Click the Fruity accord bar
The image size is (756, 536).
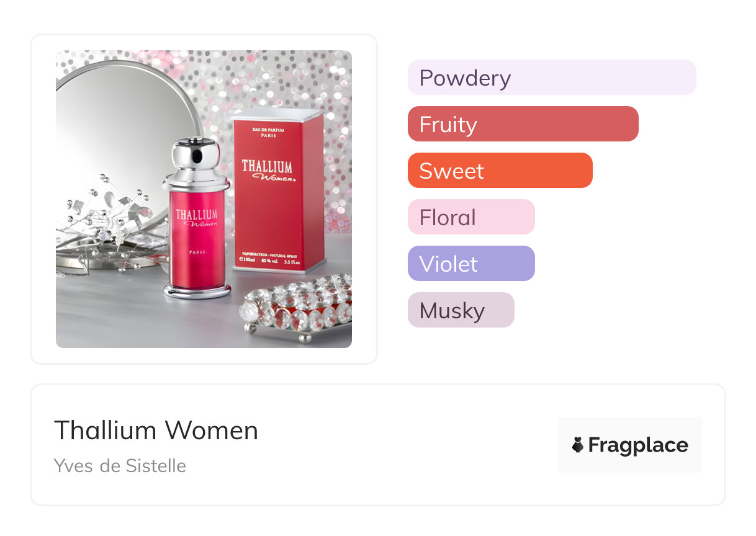click(x=523, y=124)
